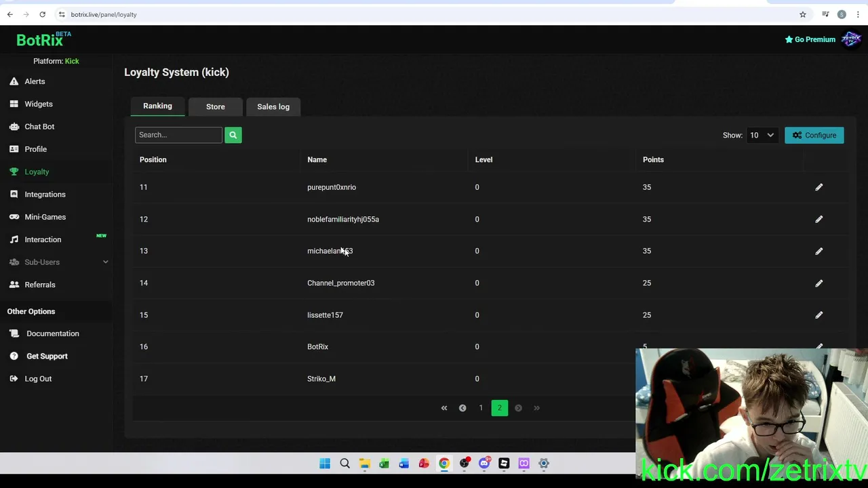Open the Sales log tab

pyautogui.click(x=273, y=106)
